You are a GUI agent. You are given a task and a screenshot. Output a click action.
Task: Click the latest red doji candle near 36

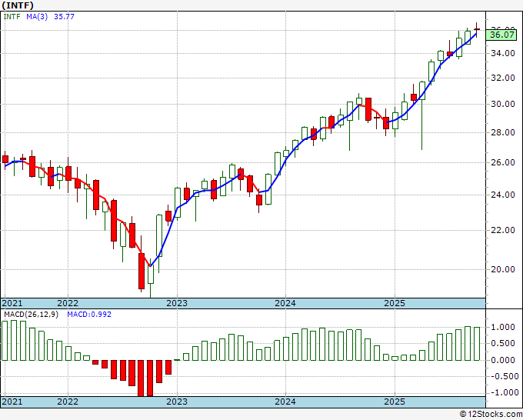click(477, 30)
